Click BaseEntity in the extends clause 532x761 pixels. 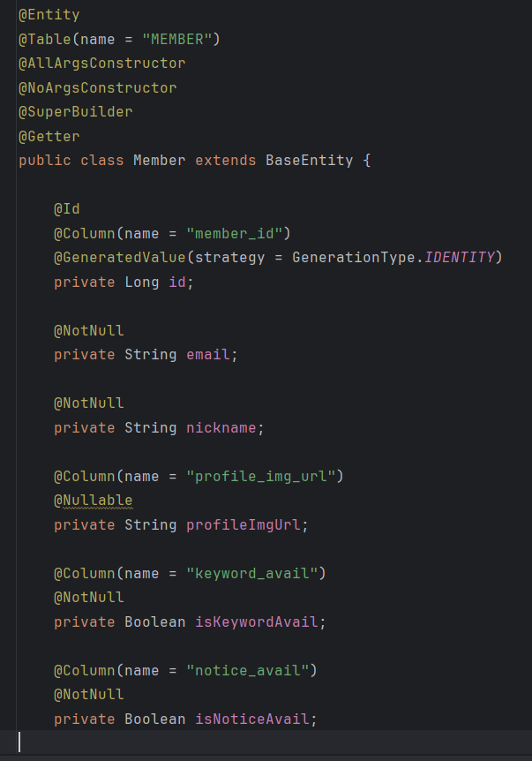point(310,161)
